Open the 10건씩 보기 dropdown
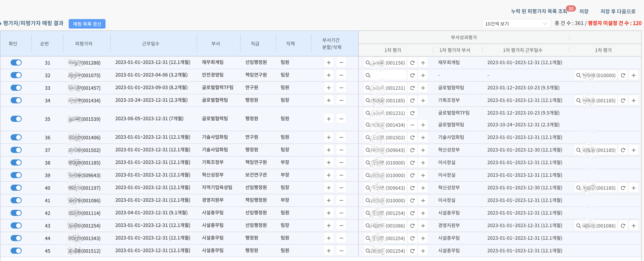 (516, 24)
